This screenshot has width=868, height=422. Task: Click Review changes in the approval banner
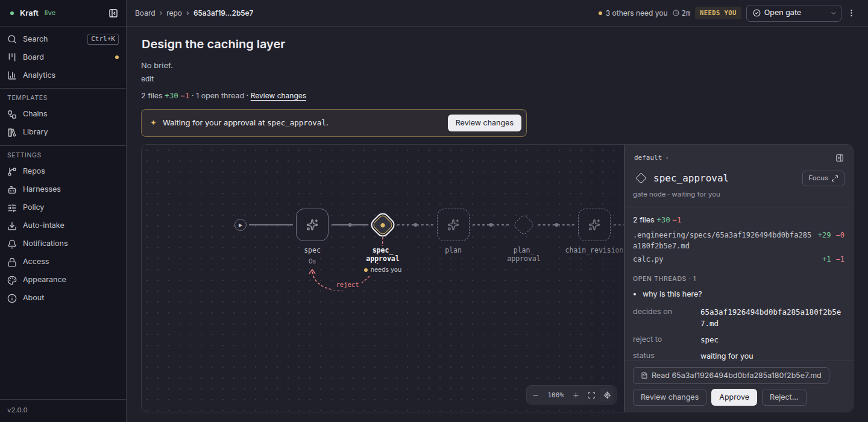click(485, 122)
